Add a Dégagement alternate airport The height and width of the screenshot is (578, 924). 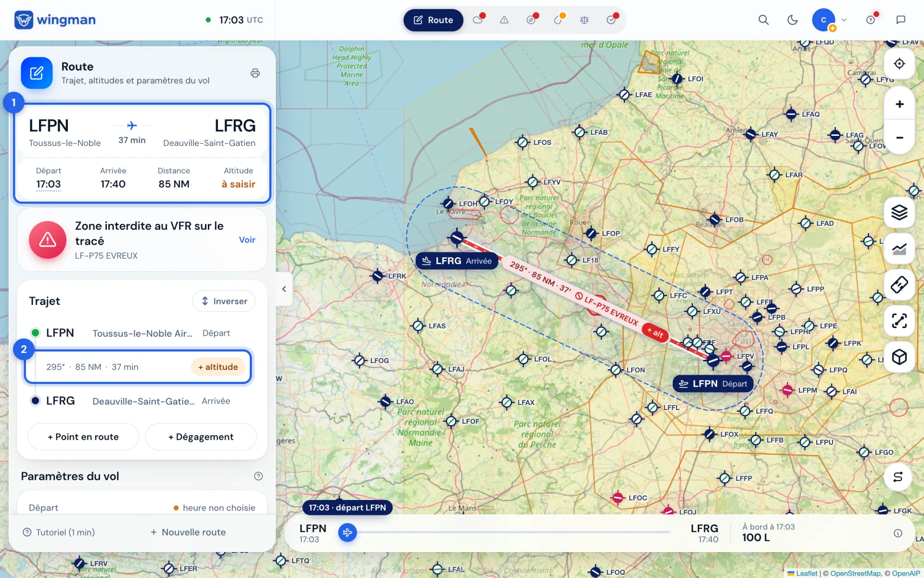click(x=201, y=437)
